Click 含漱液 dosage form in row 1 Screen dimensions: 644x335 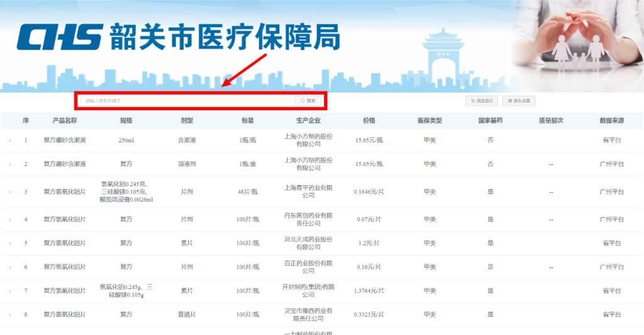[187, 140]
